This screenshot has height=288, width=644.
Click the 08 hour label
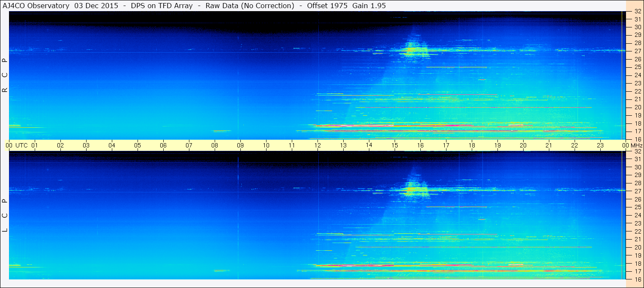[215, 145]
